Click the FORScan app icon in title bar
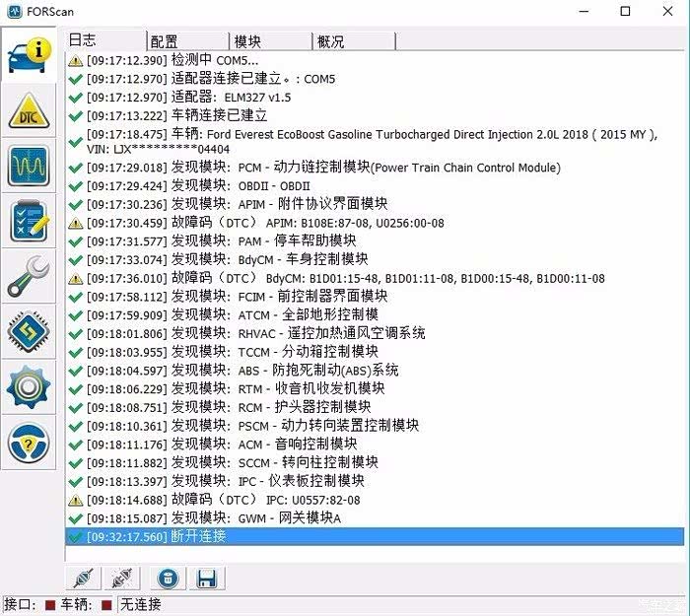The height and width of the screenshot is (616, 690). point(14,12)
